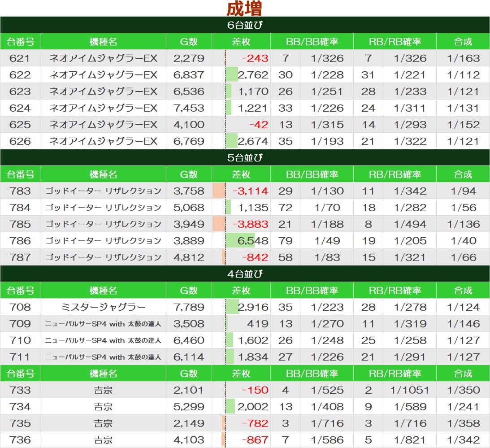490x448 pixels.
Task: Click RB rate 1/494 in row 785
Action: click(x=410, y=224)
